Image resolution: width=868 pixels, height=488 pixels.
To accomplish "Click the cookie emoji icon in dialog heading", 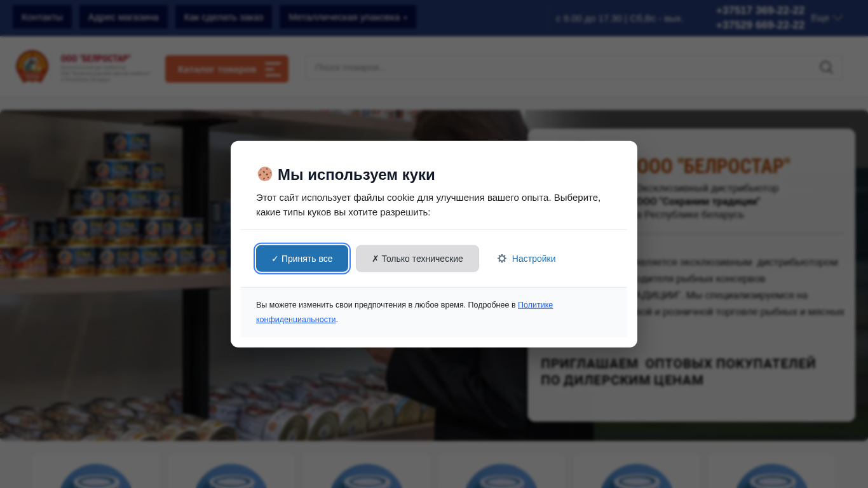I will coord(264,174).
